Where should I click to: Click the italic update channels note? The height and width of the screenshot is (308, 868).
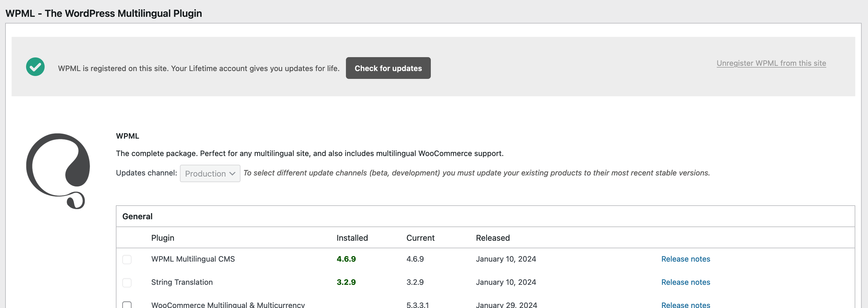click(477, 173)
